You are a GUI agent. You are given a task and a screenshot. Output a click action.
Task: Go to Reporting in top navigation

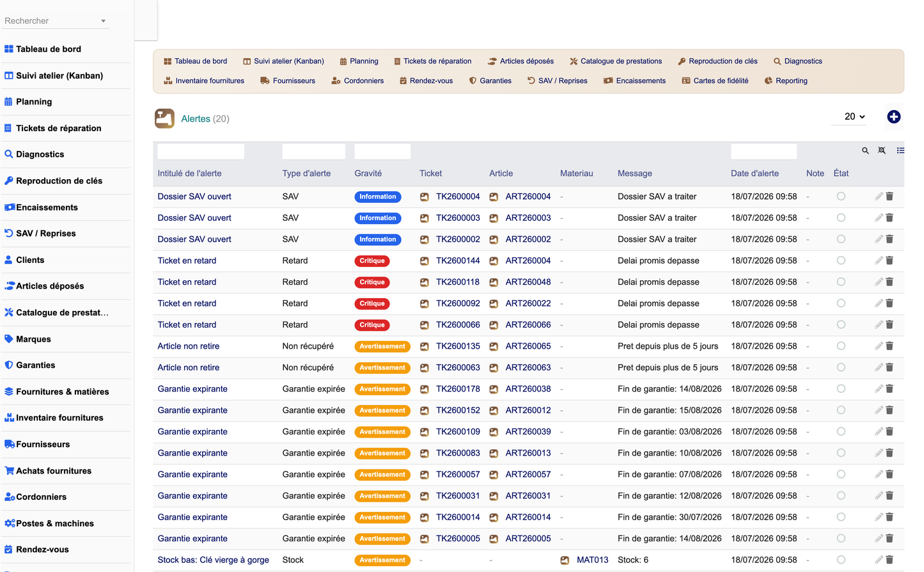pos(786,81)
